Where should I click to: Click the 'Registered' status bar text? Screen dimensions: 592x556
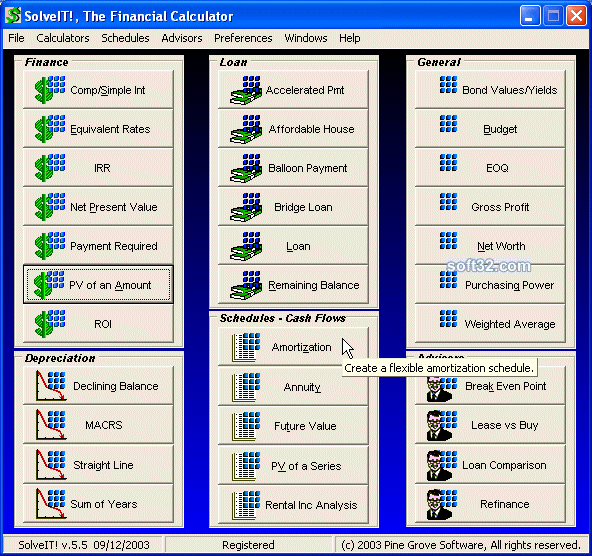click(248, 545)
